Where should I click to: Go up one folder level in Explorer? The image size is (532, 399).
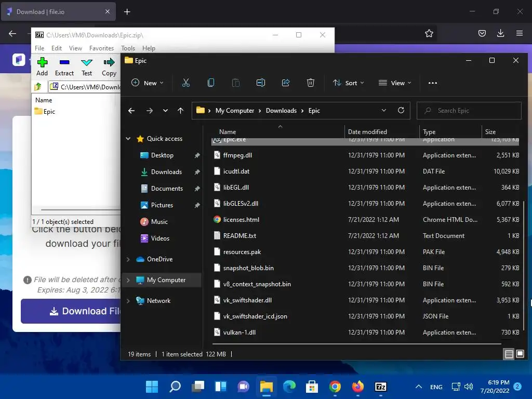coord(180,111)
